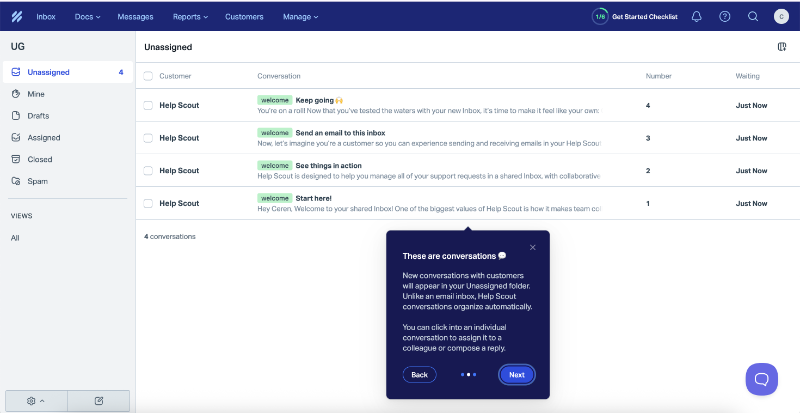Open Get Started Checklist
Screen dimensions: 800x413
point(645,16)
